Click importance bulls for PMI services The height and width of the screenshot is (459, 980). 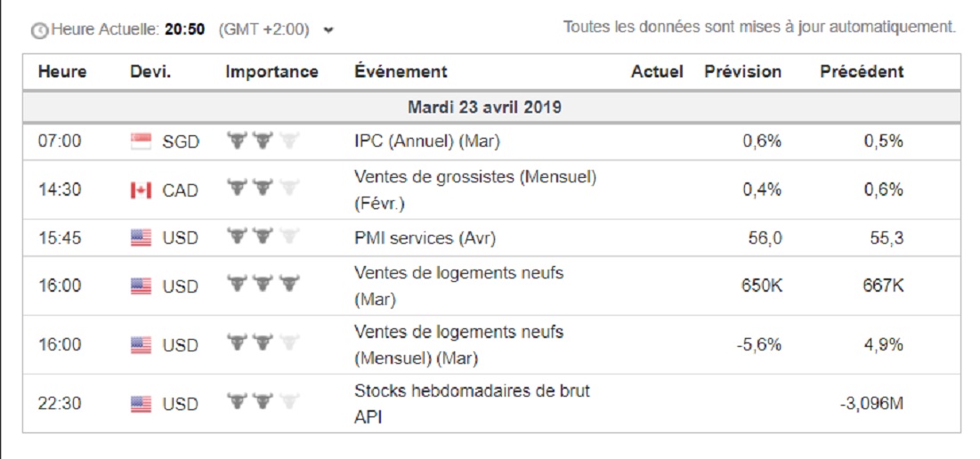coord(263,238)
